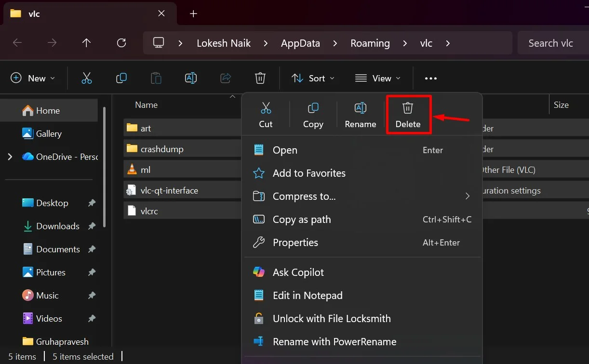The image size is (589, 364).
Task: Open the Sort dropdown
Action: click(313, 78)
